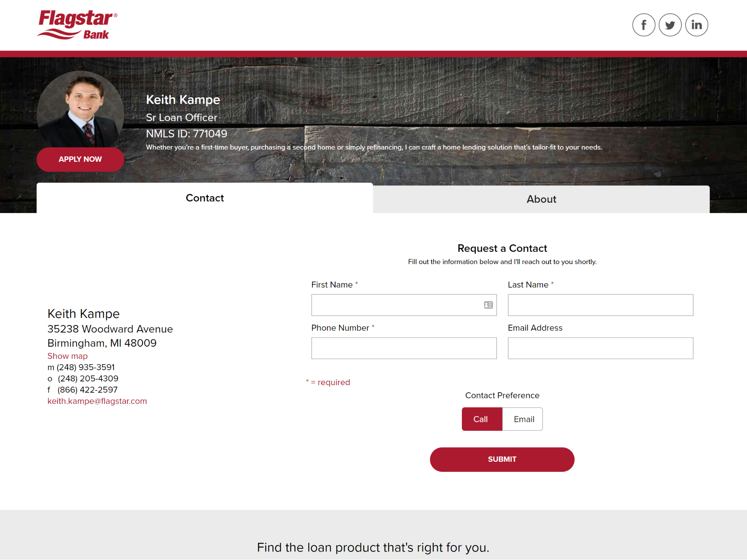This screenshot has height=560, width=747.
Task: Focus the Phone Number input field
Action: pyautogui.click(x=404, y=348)
